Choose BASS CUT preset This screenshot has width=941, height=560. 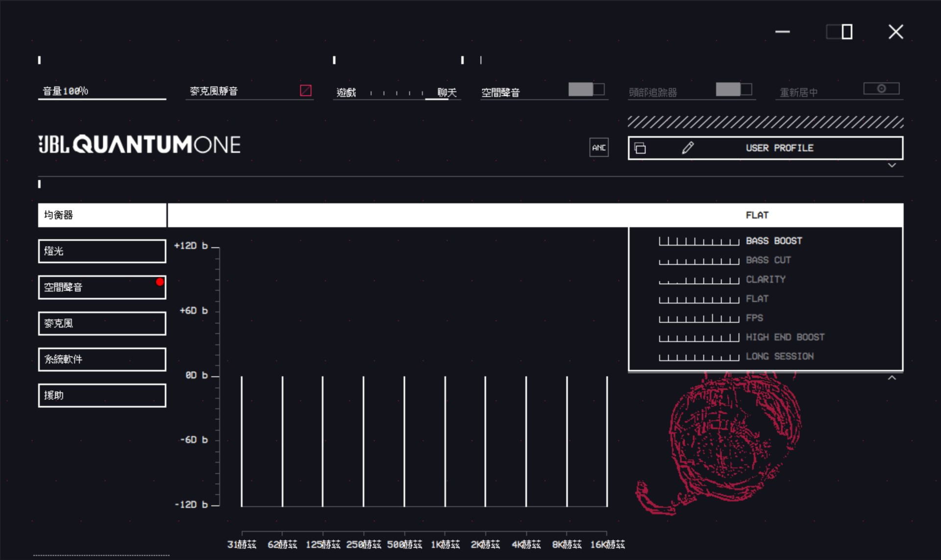[x=768, y=260]
